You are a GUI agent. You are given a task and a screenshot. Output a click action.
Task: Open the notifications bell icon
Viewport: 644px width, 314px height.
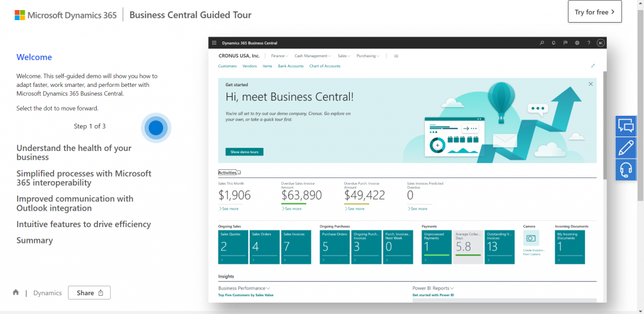[553, 43]
